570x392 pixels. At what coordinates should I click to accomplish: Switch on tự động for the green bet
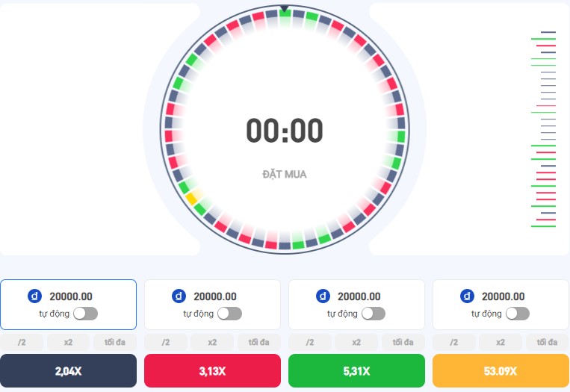[x=374, y=314]
